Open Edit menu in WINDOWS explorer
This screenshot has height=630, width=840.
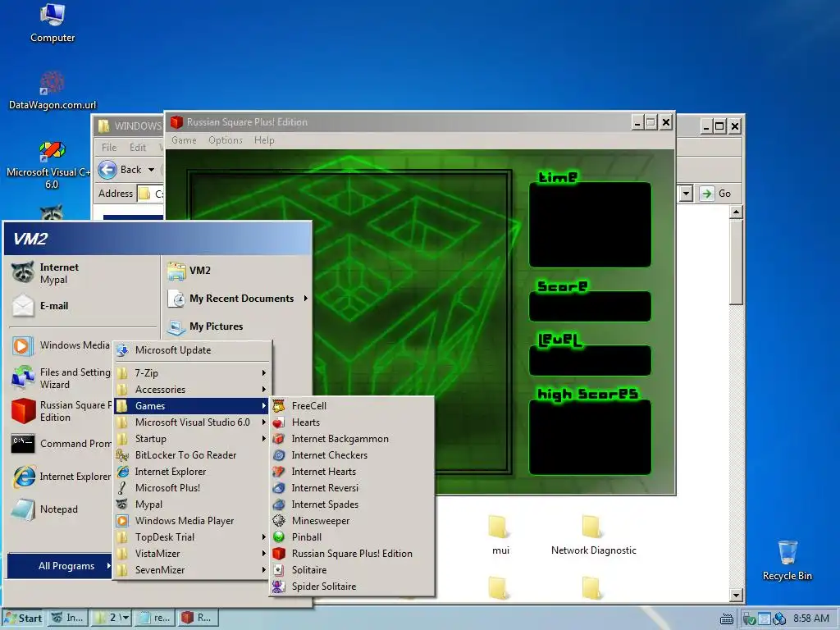pos(138,148)
